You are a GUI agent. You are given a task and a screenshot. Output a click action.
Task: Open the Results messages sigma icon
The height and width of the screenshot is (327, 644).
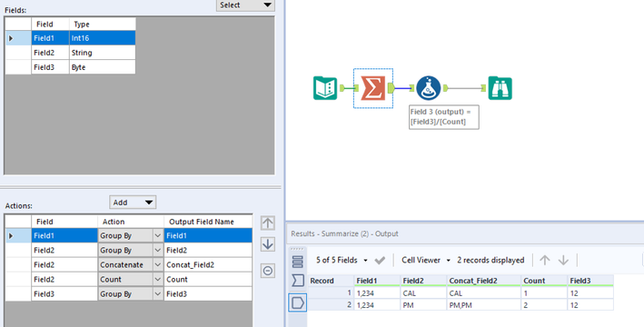297,281
